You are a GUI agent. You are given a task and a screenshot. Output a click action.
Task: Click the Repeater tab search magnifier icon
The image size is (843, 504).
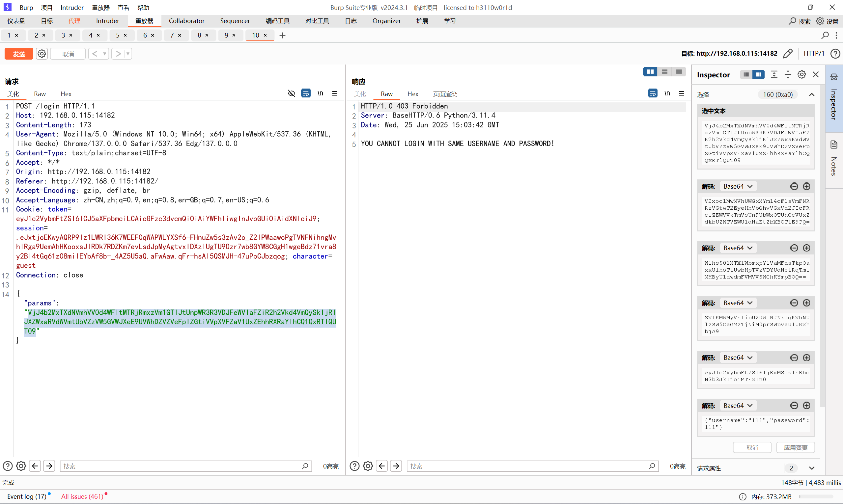[825, 35]
